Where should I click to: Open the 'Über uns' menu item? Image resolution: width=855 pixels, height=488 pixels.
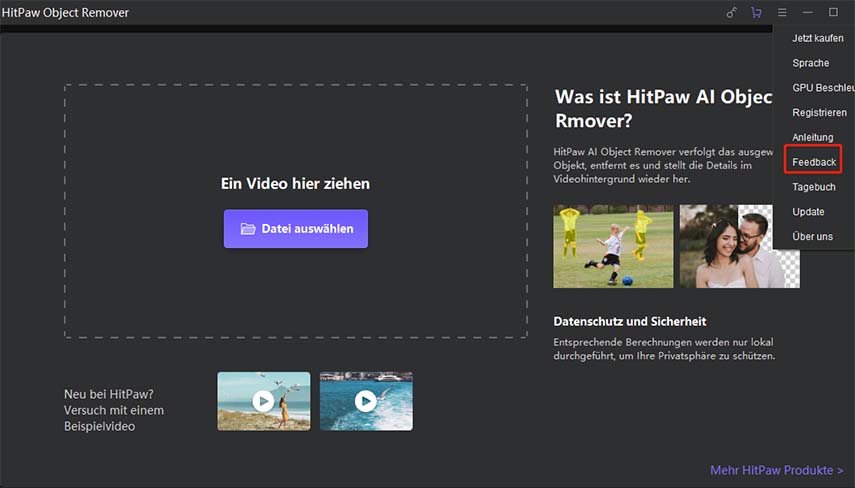tap(812, 237)
